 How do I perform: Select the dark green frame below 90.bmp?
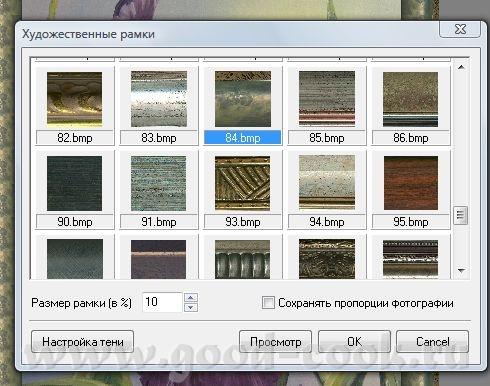74,259
